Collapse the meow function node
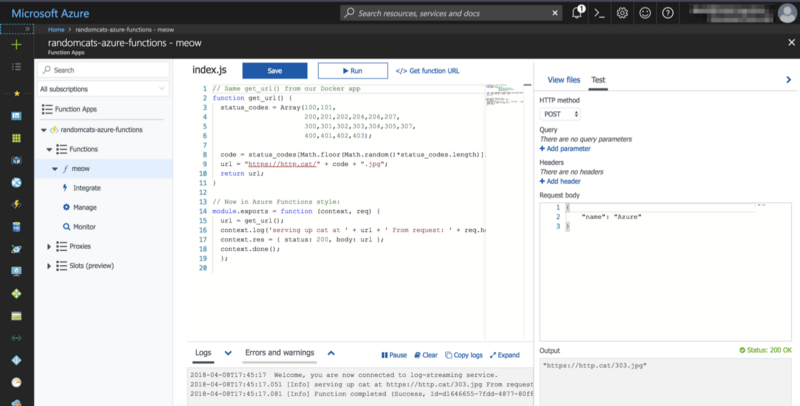800x406 pixels. (55, 169)
